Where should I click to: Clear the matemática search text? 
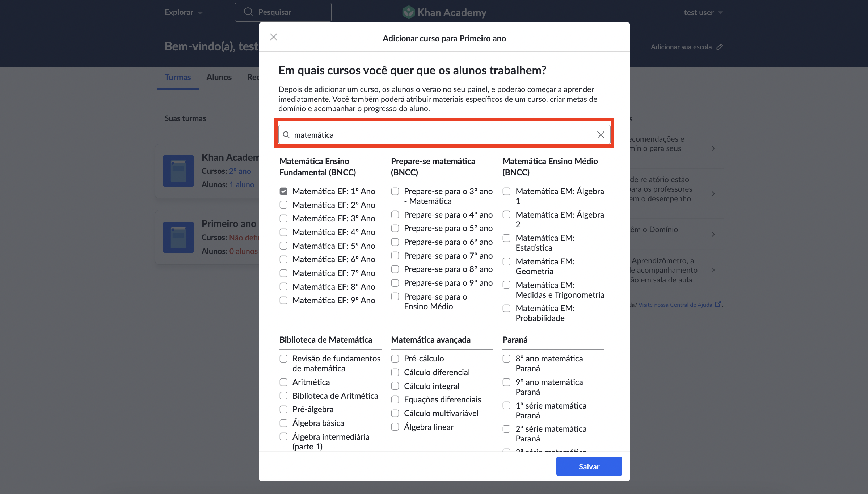tap(601, 135)
